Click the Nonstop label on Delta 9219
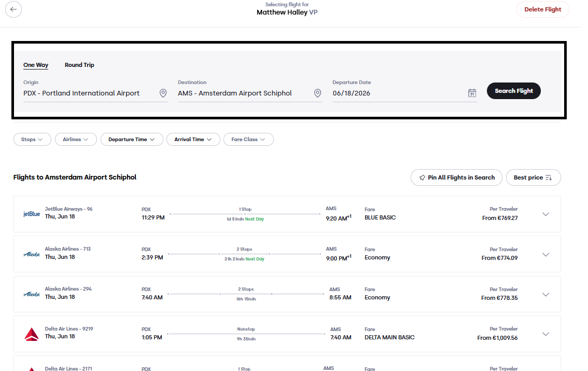The width and height of the screenshot is (588, 371). click(246, 329)
